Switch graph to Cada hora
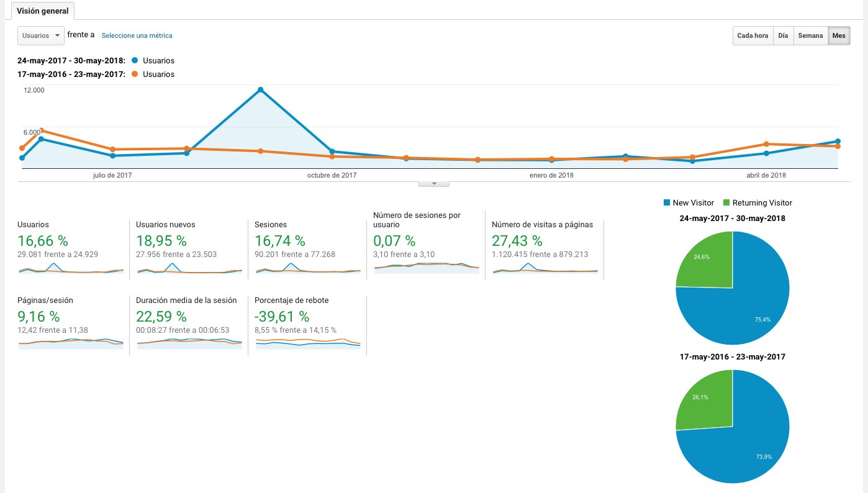The image size is (868, 493). (753, 35)
